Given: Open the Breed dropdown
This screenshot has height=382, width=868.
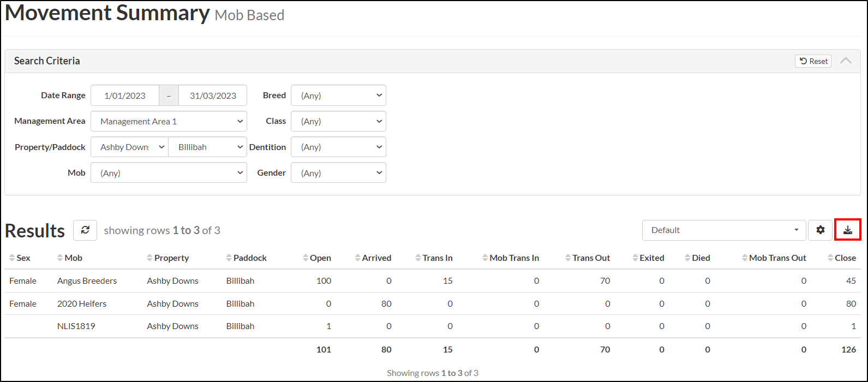Looking at the screenshot, I should pyautogui.click(x=338, y=95).
